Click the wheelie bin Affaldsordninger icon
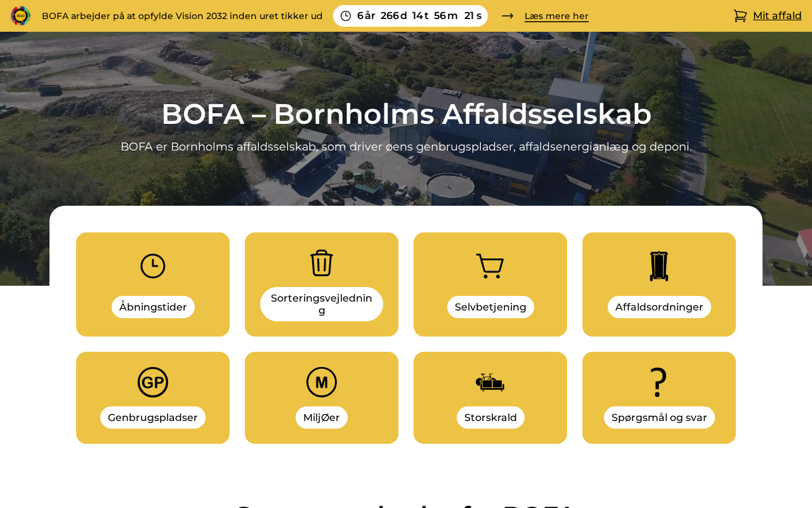Viewport: 812px width, 508px height. [x=659, y=266]
